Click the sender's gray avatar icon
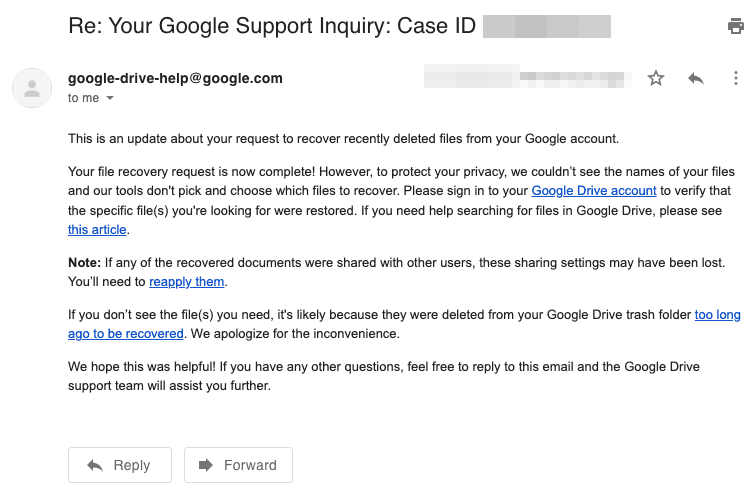This screenshot has height=493, width=751. pos(32,88)
